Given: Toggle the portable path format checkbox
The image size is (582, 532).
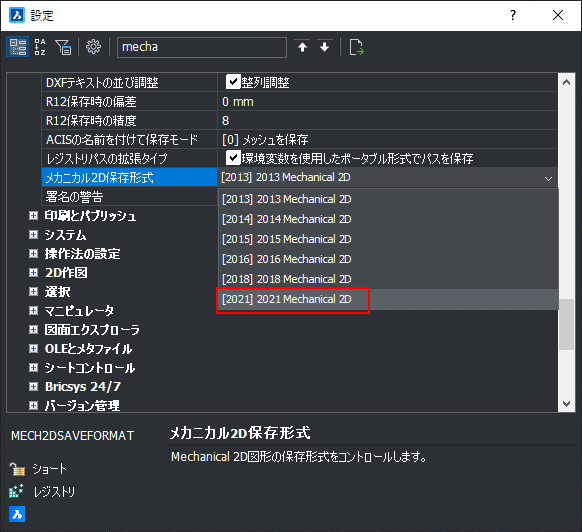Looking at the screenshot, I should pyautogui.click(x=233, y=158).
